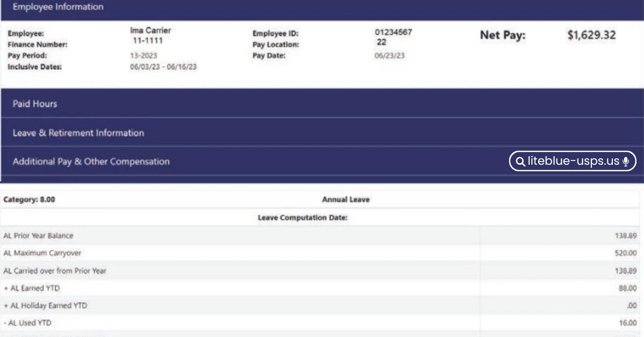
Task: Expand Leave & Retirement Information section
Action: [x=78, y=133]
